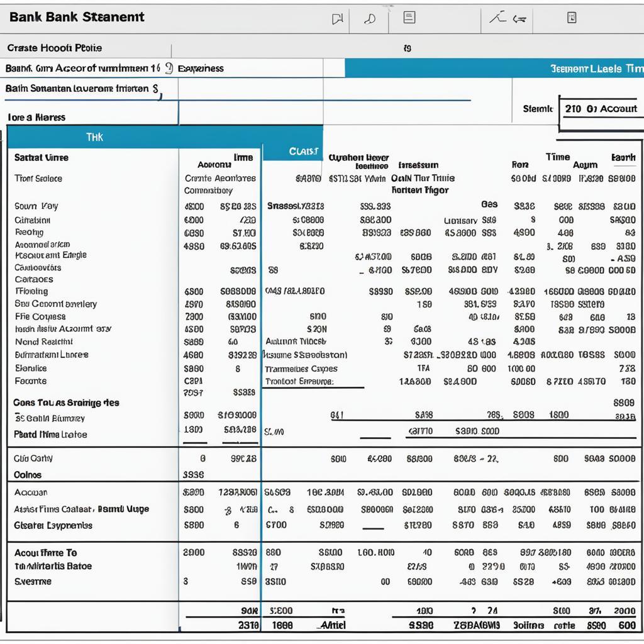Select the 'Elanuice' row label

point(31,368)
